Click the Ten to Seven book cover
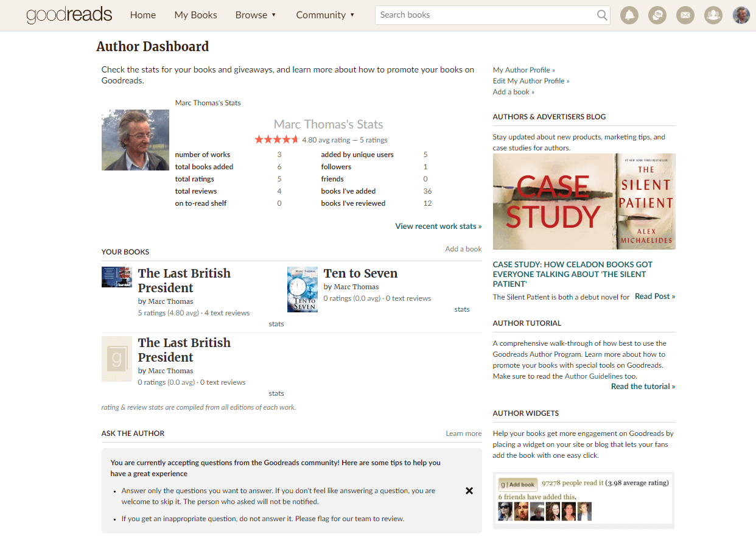 (303, 289)
